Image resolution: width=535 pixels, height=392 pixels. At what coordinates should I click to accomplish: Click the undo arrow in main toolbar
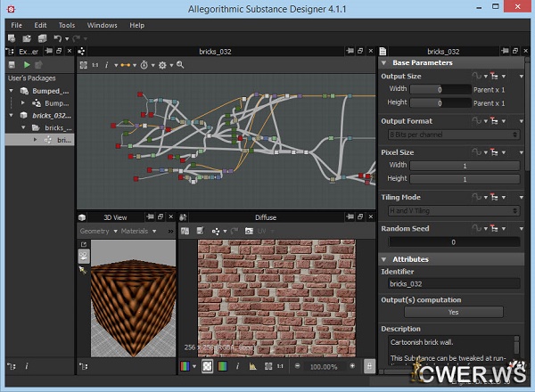point(58,39)
